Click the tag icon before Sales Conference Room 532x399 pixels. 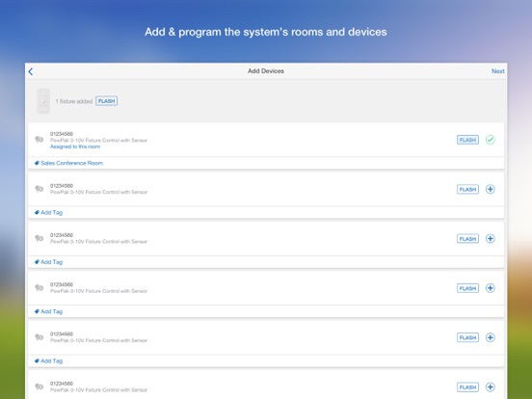coord(37,163)
